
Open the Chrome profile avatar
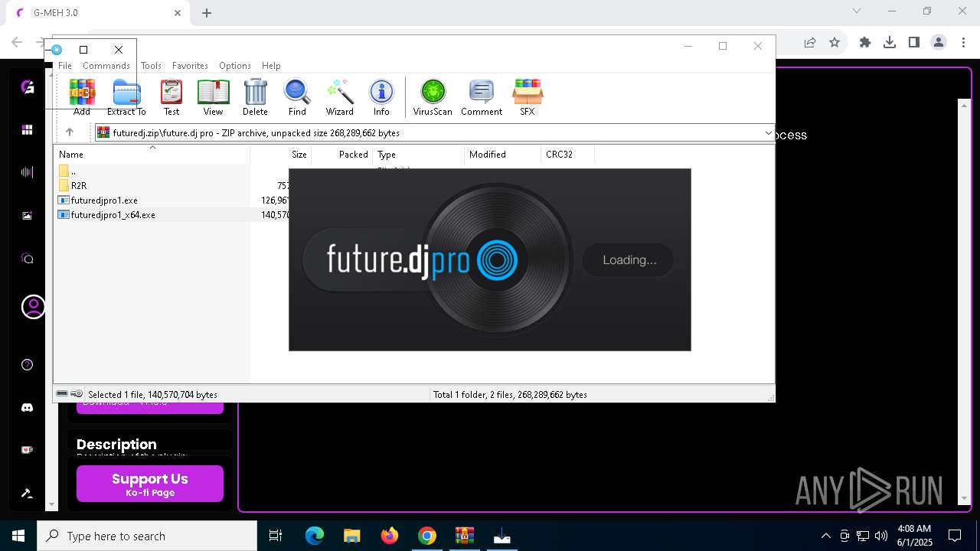click(939, 43)
